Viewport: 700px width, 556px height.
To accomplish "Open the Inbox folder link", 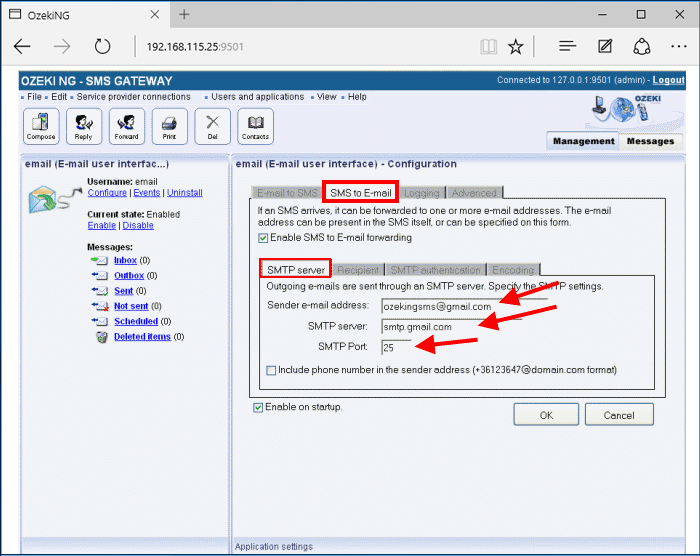I will [x=125, y=260].
